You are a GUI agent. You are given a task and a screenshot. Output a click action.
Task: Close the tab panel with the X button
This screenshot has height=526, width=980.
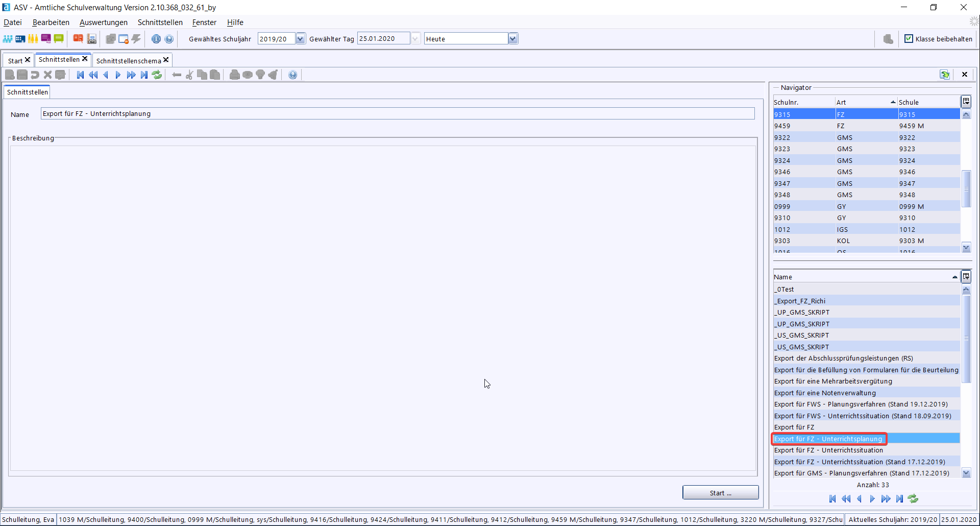[x=965, y=75]
